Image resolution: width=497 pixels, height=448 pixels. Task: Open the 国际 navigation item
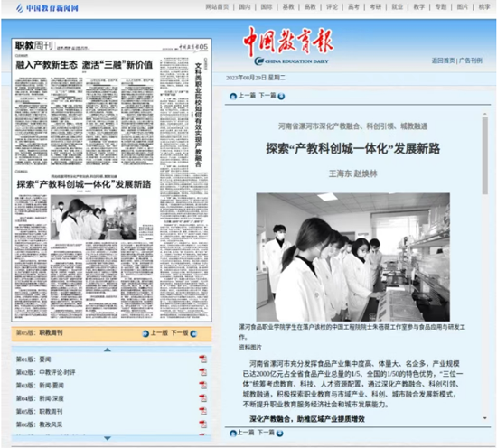click(267, 6)
